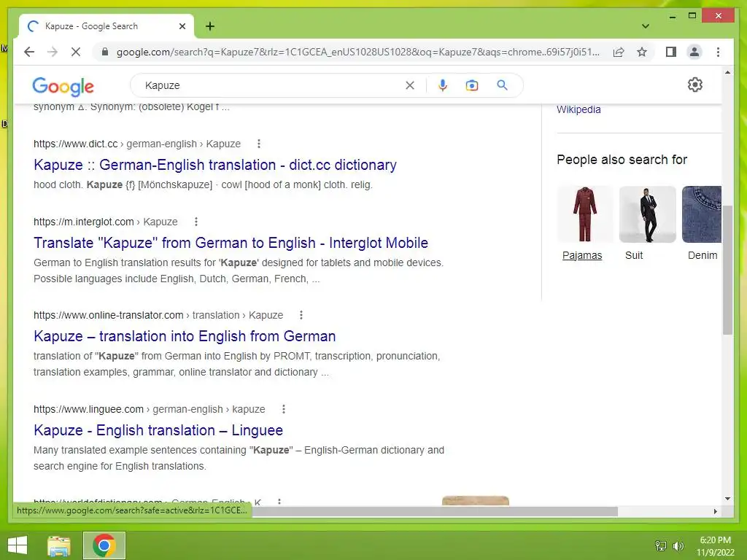The image size is (747, 560).
Task: Share this page using the share icon
Action: (x=619, y=52)
